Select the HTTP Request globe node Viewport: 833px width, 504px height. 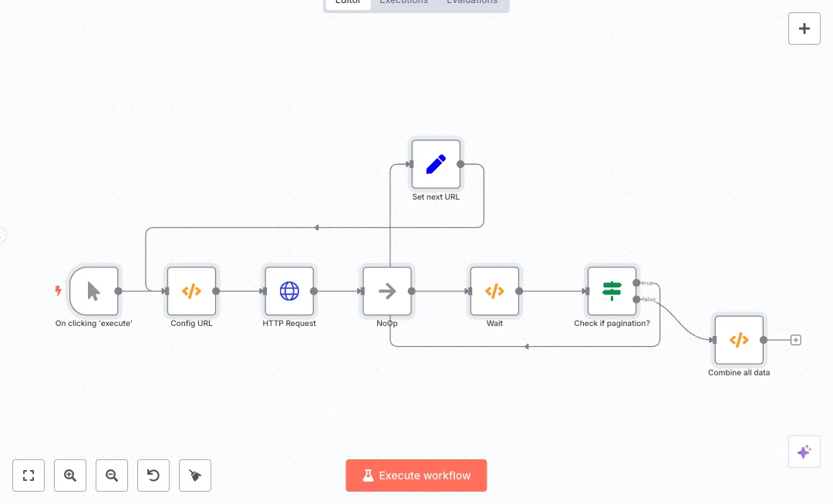[289, 291]
